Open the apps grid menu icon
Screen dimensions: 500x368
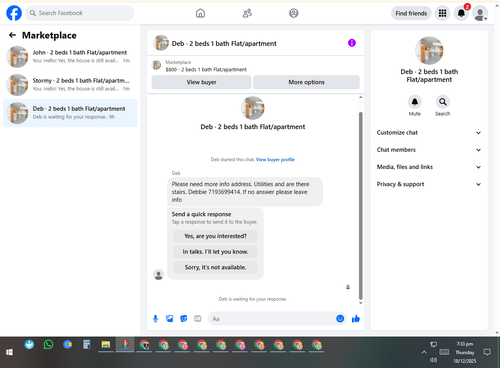[x=442, y=13]
